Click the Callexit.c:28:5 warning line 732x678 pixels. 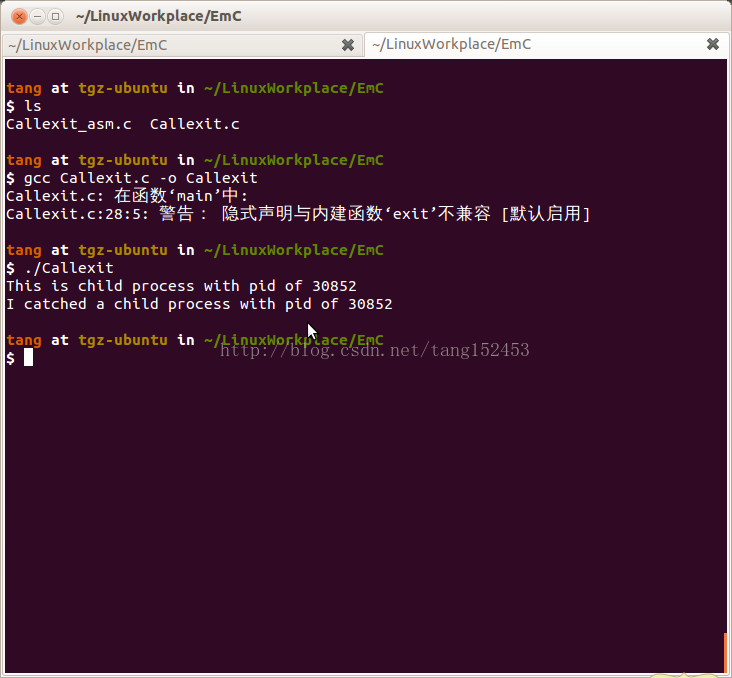point(298,214)
